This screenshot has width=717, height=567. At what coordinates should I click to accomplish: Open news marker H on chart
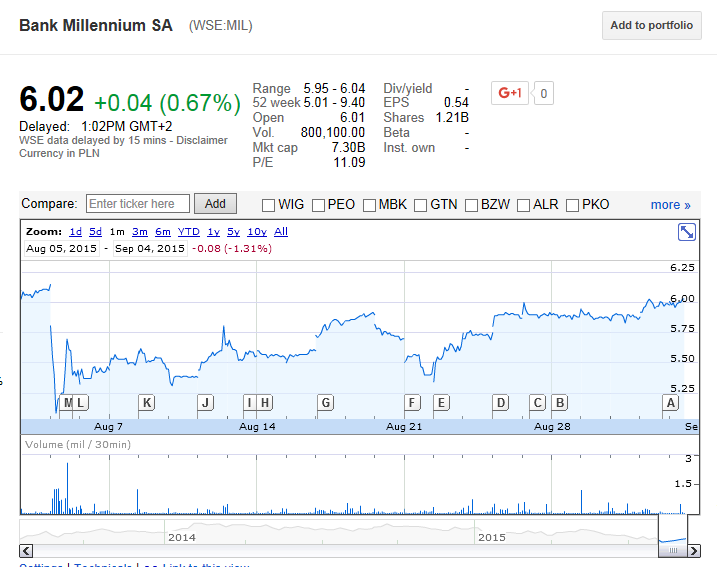tap(265, 403)
